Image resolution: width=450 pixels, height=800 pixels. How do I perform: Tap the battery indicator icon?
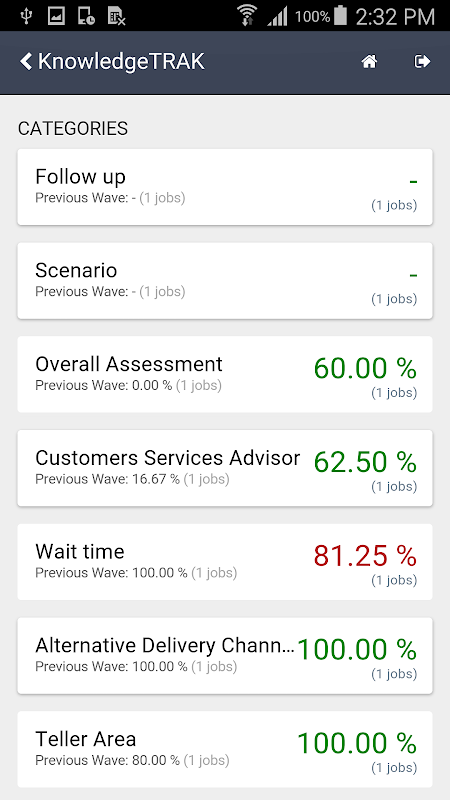(339, 16)
